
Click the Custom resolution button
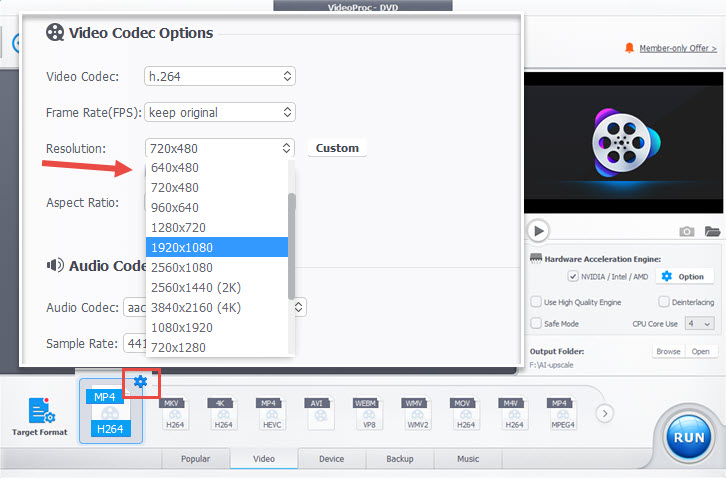(x=337, y=148)
